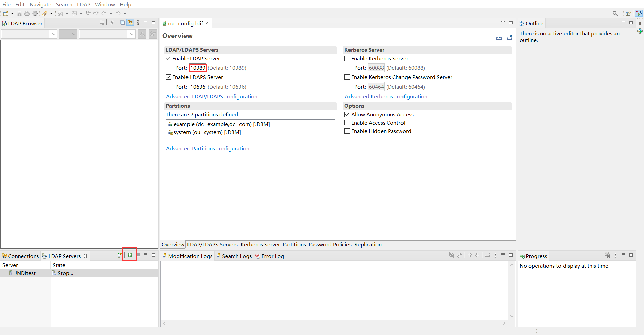Open the equals operator dropdown
This screenshot has height=335, width=644.
click(68, 34)
